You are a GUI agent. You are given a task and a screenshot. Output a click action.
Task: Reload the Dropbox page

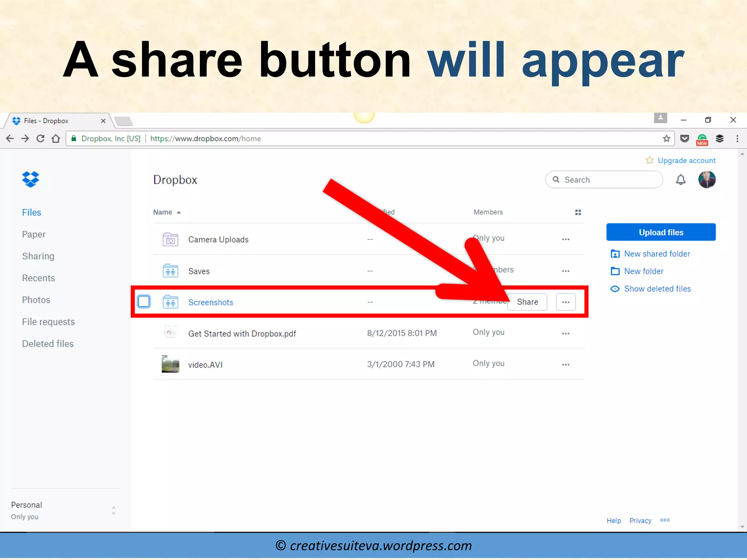pyautogui.click(x=40, y=139)
